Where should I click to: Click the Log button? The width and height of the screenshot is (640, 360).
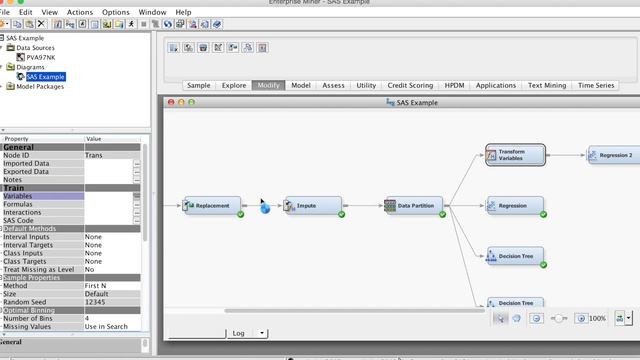(239, 333)
